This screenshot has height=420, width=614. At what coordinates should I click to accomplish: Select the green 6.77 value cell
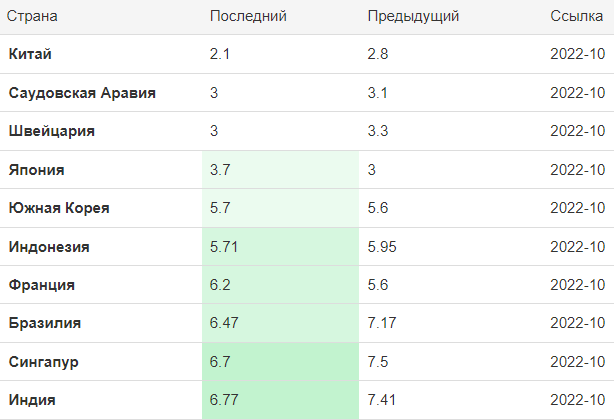280,400
